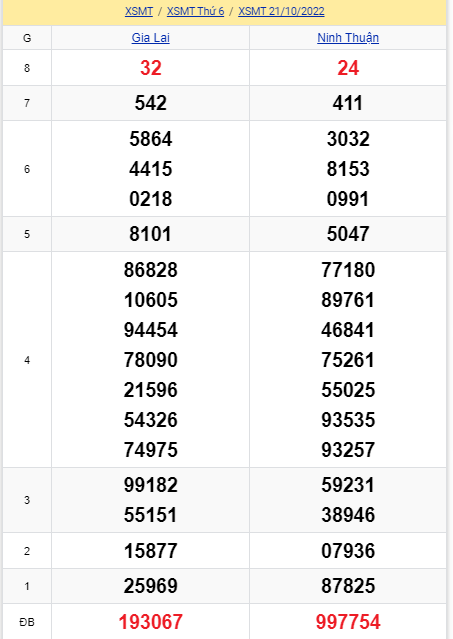Click Gia Lai prize 3 number 99182
The height and width of the screenshot is (639, 453).
coord(151,485)
